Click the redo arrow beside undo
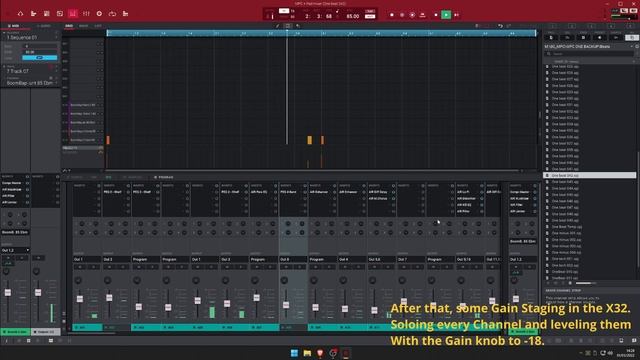Screen dimensions: 640x360 click(509, 26)
